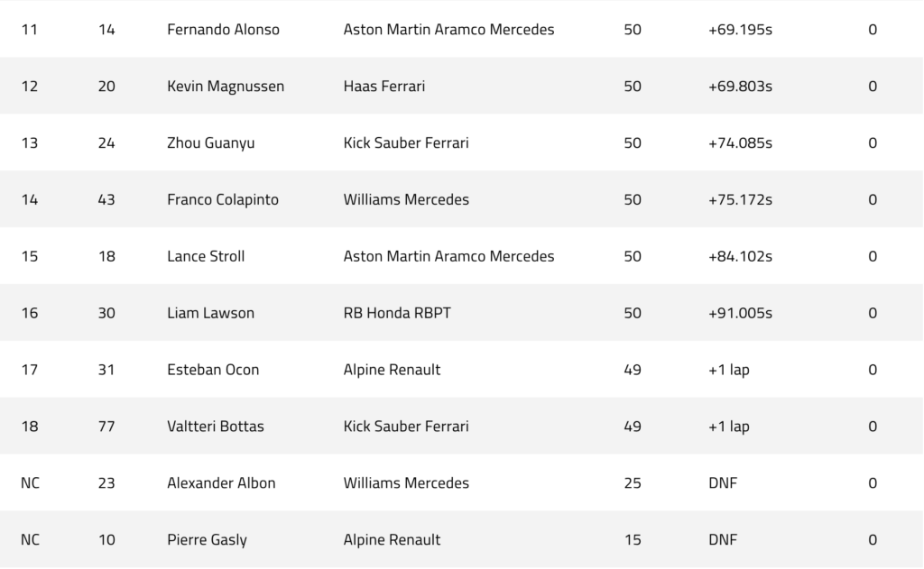Click the Zhou Guanyu name
This screenshot has width=924, height=569.
[x=211, y=143]
